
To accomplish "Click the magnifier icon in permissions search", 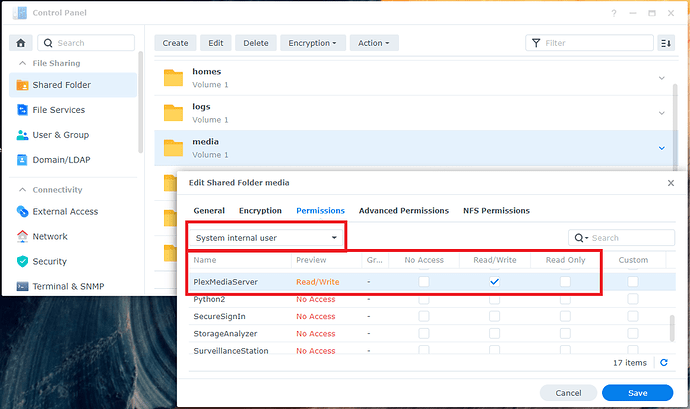I will click(580, 238).
